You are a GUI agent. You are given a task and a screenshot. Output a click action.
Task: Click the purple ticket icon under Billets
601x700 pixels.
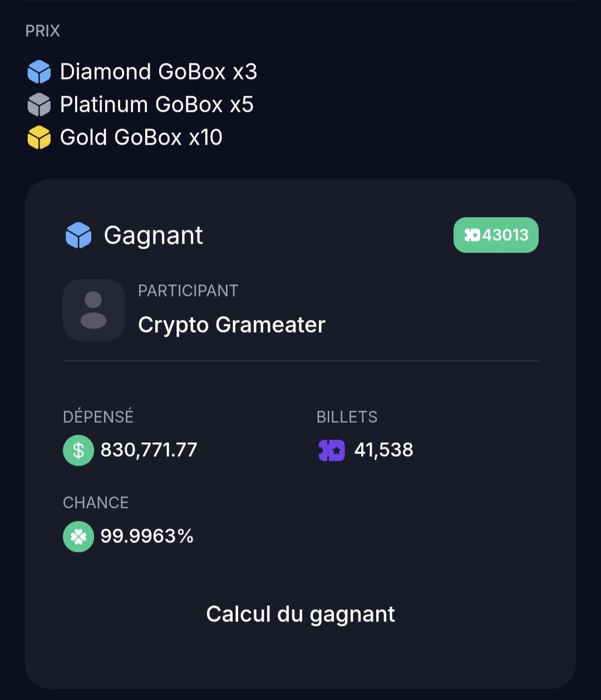332,450
